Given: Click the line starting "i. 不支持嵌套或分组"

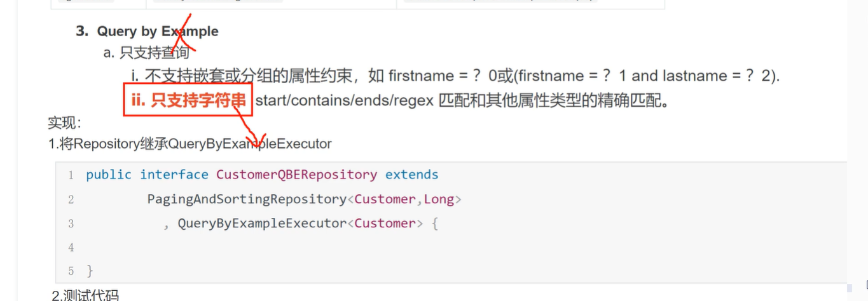Looking at the screenshot, I should point(455,76).
